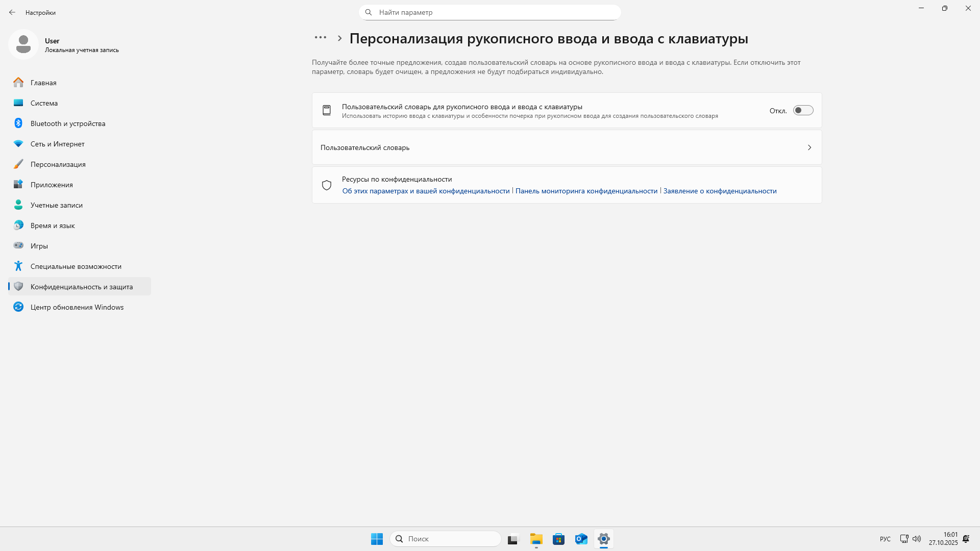This screenshot has height=551, width=980.
Task: Open Сеть и Интернет settings
Action: [x=57, y=143]
